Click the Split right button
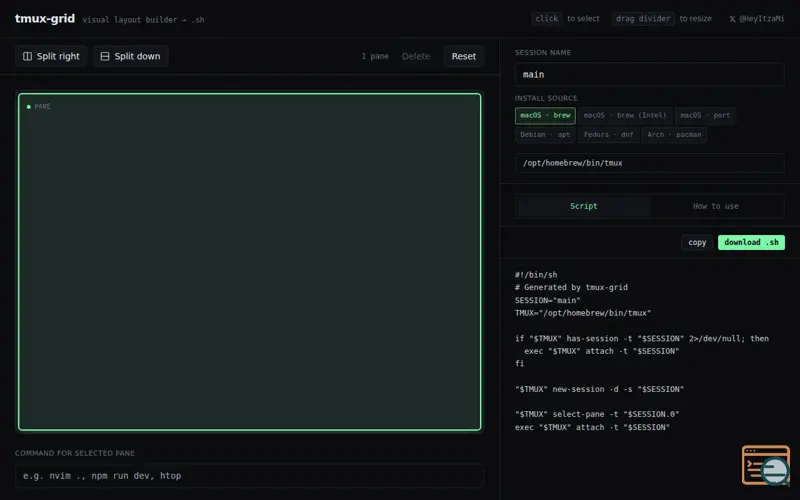This screenshot has width=800, height=500. pyautogui.click(x=51, y=56)
